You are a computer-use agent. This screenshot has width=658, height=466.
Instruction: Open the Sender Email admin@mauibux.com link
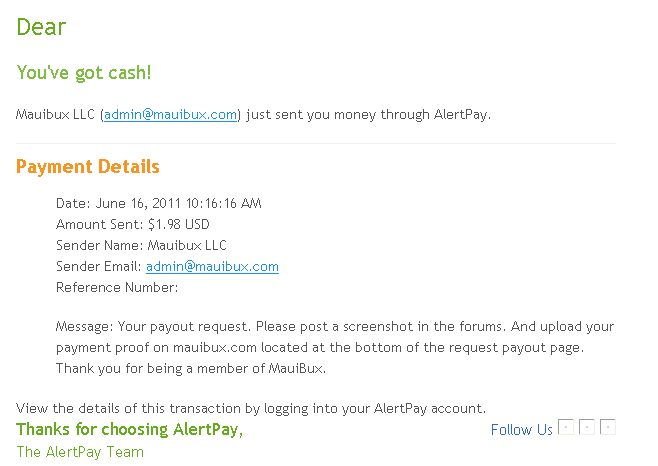click(212, 267)
